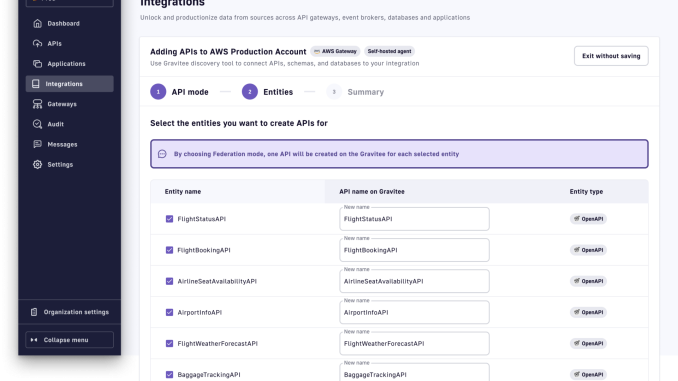Uncheck the FlightStatusAPI checkbox
The image size is (678, 381).
pyautogui.click(x=170, y=219)
